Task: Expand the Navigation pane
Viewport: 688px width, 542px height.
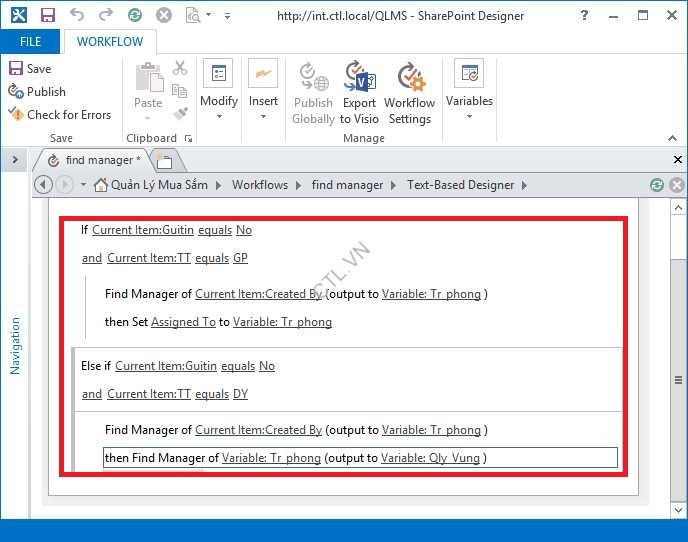Action: point(15,160)
